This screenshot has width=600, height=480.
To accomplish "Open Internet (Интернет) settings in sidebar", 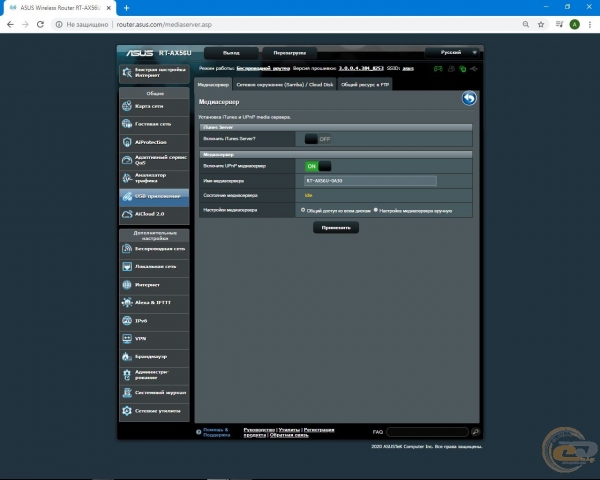I will pos(154,285).
